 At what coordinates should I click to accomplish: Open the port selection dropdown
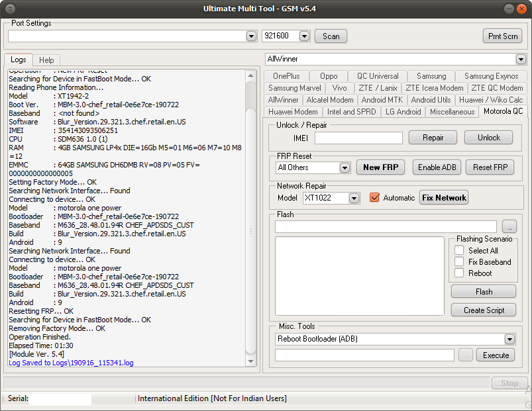click(x=251, y=36)
